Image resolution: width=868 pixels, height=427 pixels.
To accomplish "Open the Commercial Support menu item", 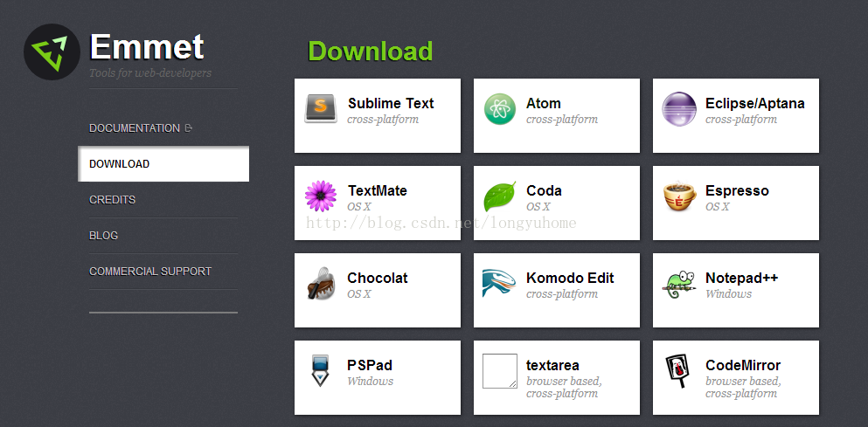I will 150,271.
